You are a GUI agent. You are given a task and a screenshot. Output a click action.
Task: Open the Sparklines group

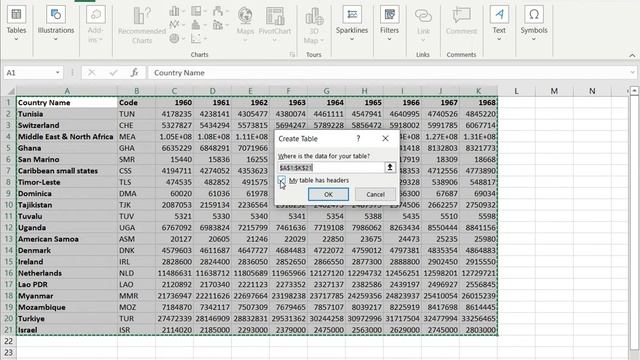[352, 23]
